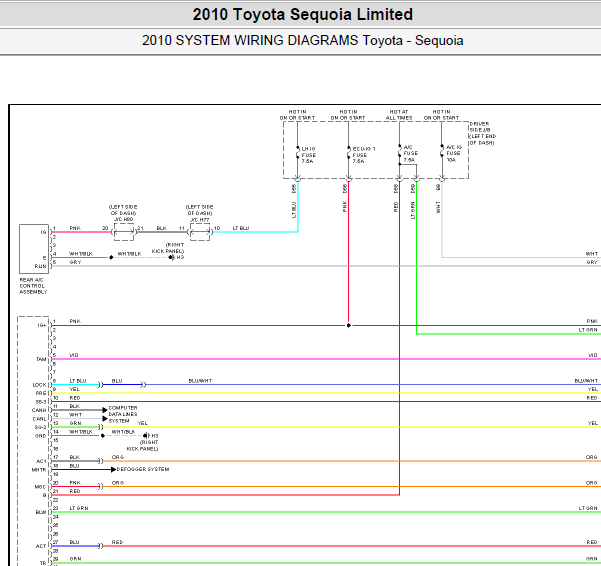The width and height of the screenshot is (601, 566).
Task: Click the "GRN" wire label at pin 29
Action: pyautogui.click(x=75, y=559)
